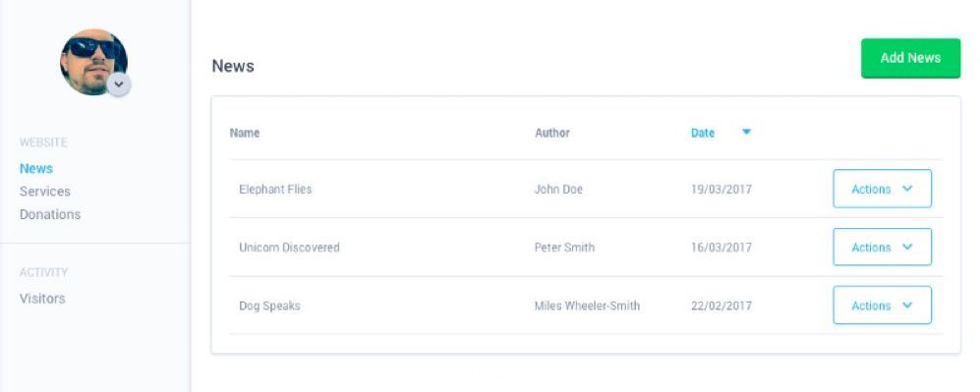Click chevron in Dog Speaks Actions button

click(x=907, y=306)
